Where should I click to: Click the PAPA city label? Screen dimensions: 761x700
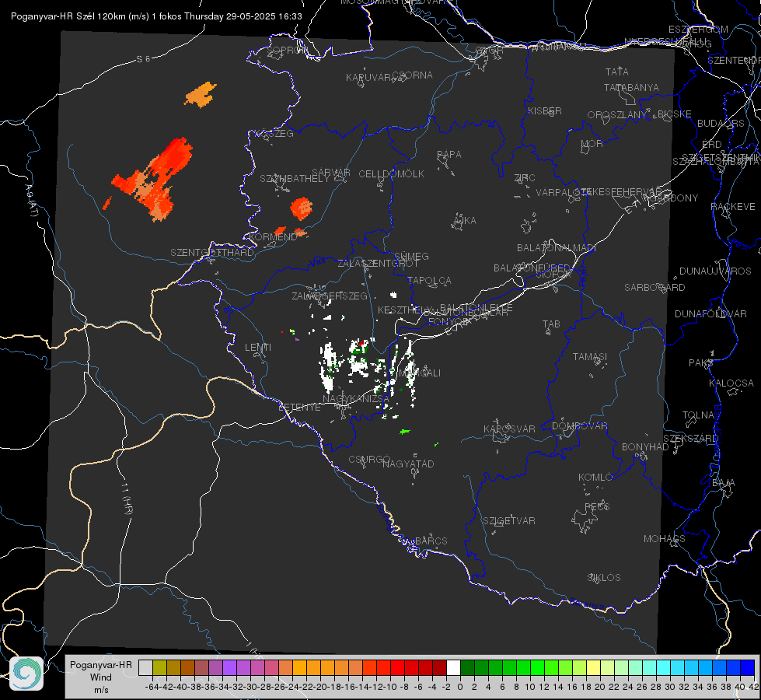coord(449,155)
